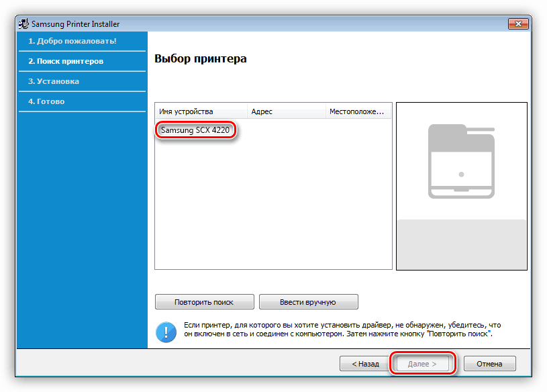This screenshot has width=547, height=392.
Task: Click the hint text starting with 'Если принтер'
Action: click(x=342, y=330)
